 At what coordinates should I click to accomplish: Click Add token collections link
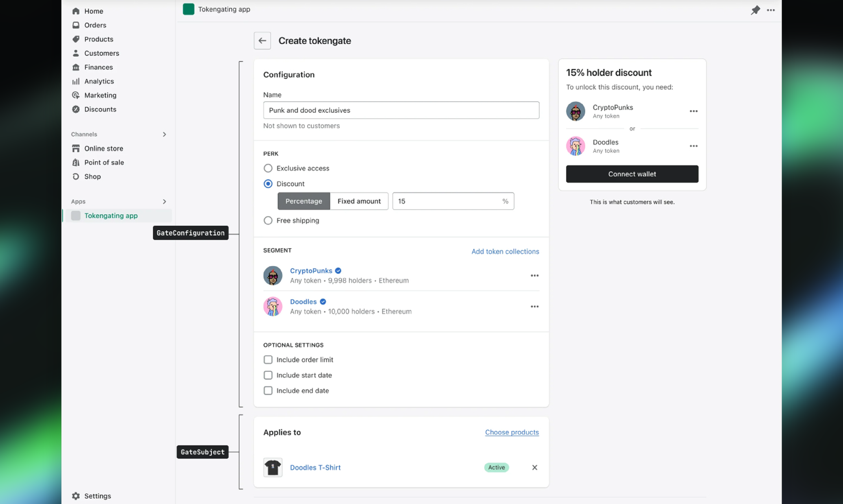[505, 251]
